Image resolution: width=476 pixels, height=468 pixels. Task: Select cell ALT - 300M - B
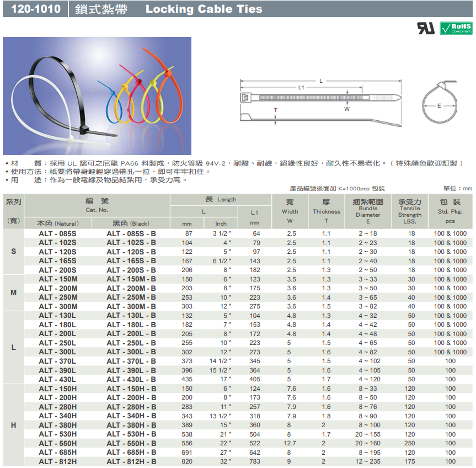point(131,306)
